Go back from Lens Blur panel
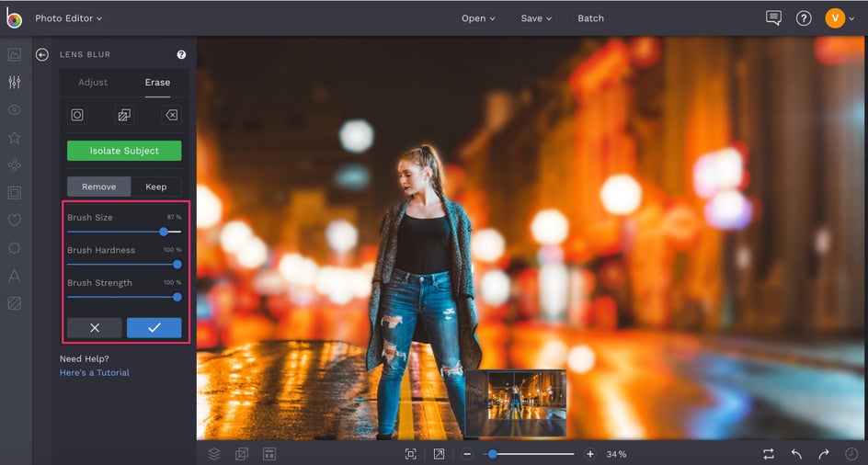Screen dimensions: 868x465 42,54
